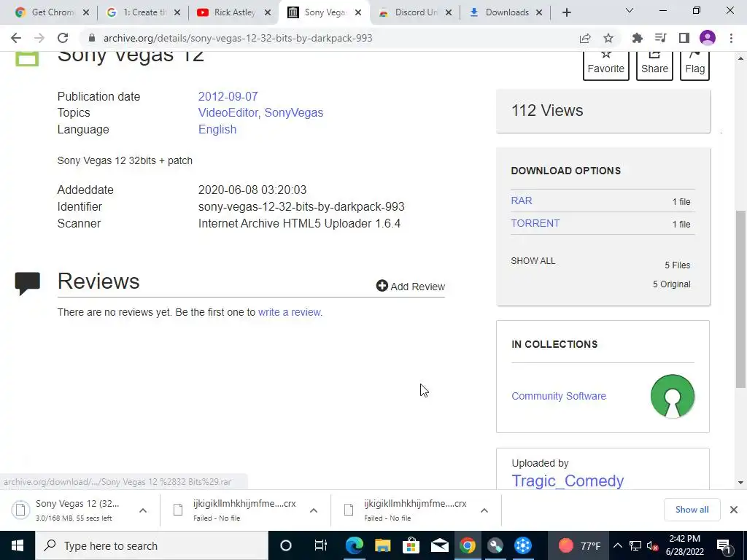Open Microsoft Store from taskbar

click(411, 545)
